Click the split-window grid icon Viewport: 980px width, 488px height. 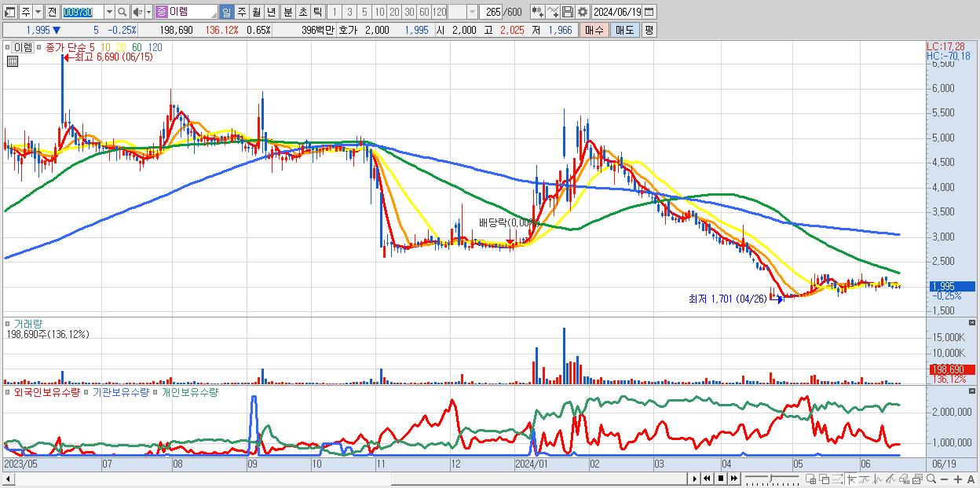coord(810,479)
